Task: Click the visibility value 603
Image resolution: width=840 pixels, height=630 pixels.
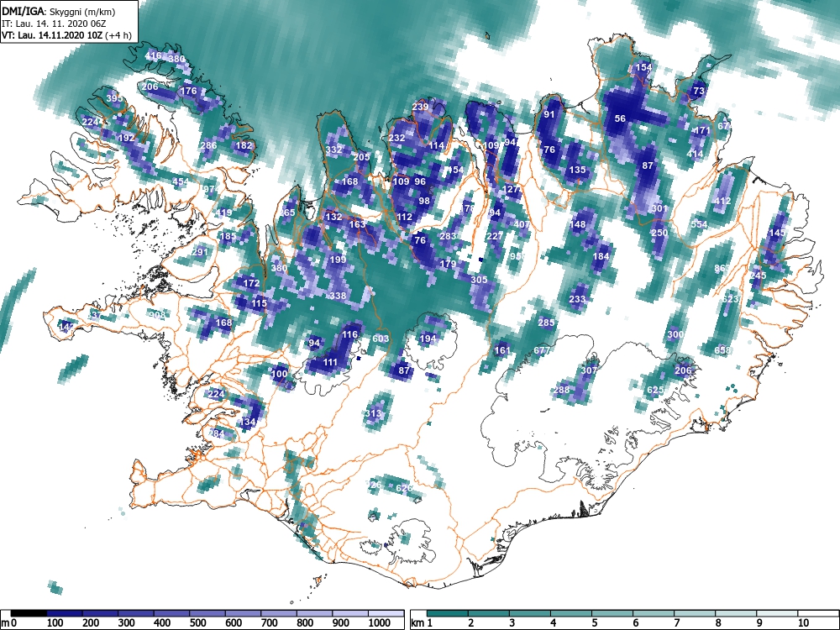Action: pyautogui.click(x=381, y=339)
